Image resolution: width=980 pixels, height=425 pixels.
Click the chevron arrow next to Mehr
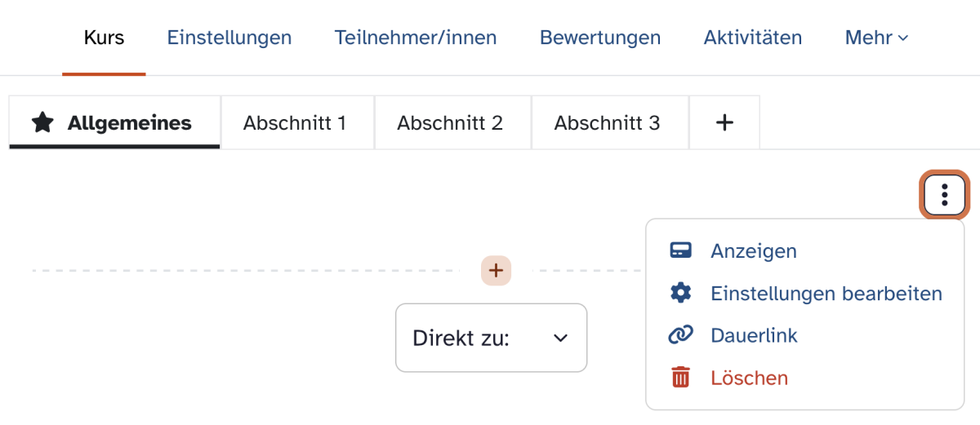(902, 38)
